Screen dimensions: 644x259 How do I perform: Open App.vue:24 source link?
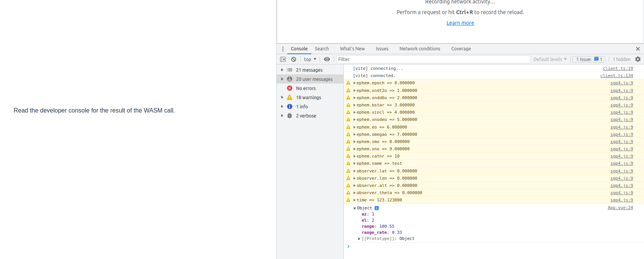point(620,208)
